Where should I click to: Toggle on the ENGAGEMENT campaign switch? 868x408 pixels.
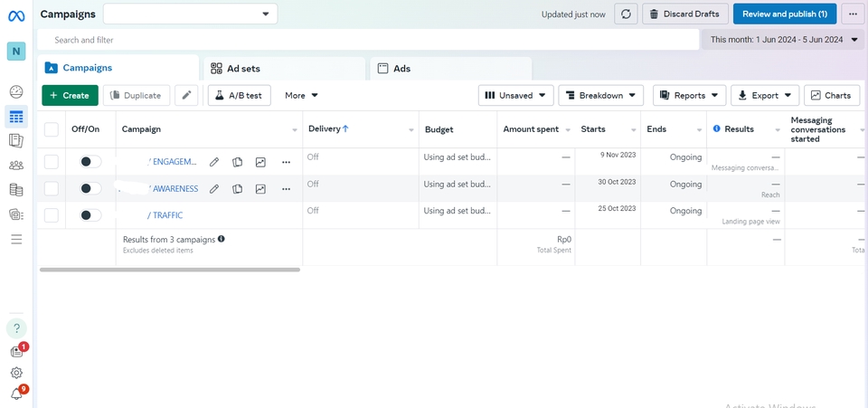90,162
